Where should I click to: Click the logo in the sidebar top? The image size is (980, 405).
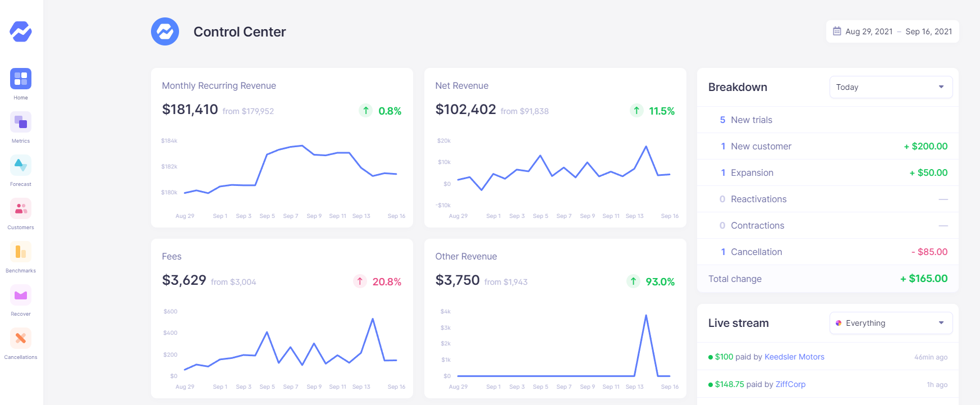click(21, 31)
